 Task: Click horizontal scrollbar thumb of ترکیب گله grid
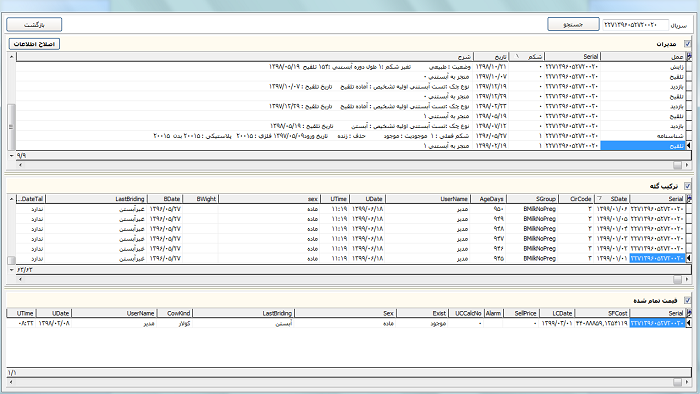[677, 279]
